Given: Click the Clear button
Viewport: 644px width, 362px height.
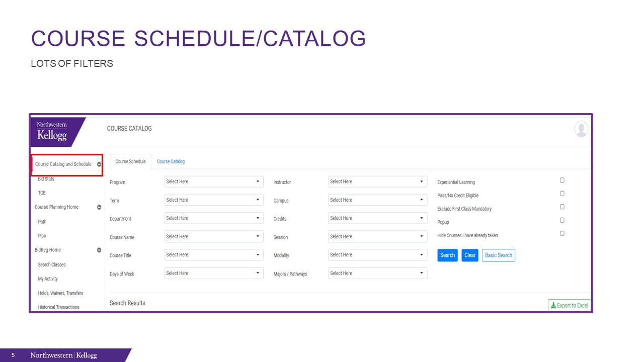Looking at the screenshot, I should (x=469, y=255).
